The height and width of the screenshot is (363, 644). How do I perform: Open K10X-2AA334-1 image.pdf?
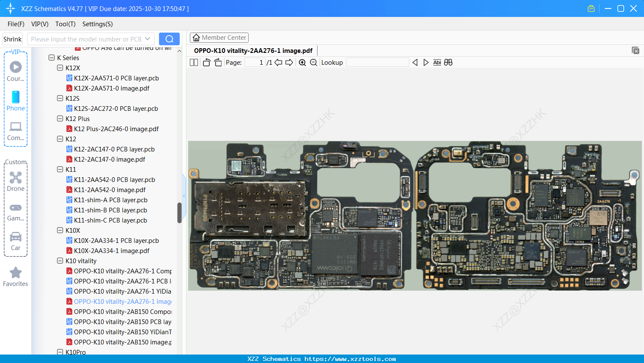pos(112,251)
